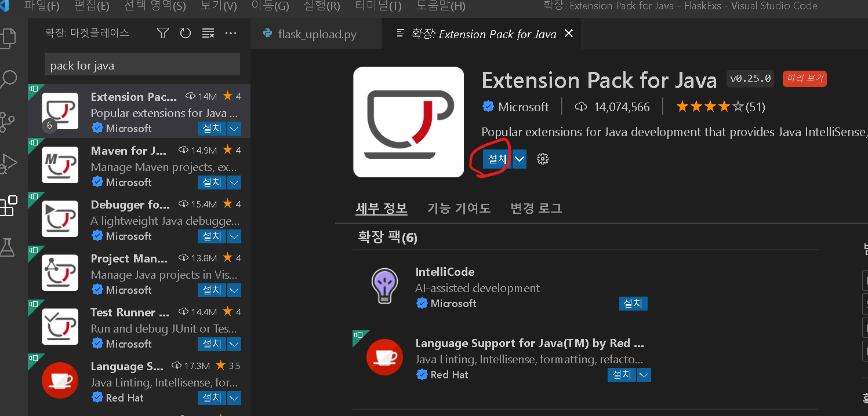Click the 미리 보기 preview badge
The width and height of the screenshot is (868, 416).
(x=804, y=78)
